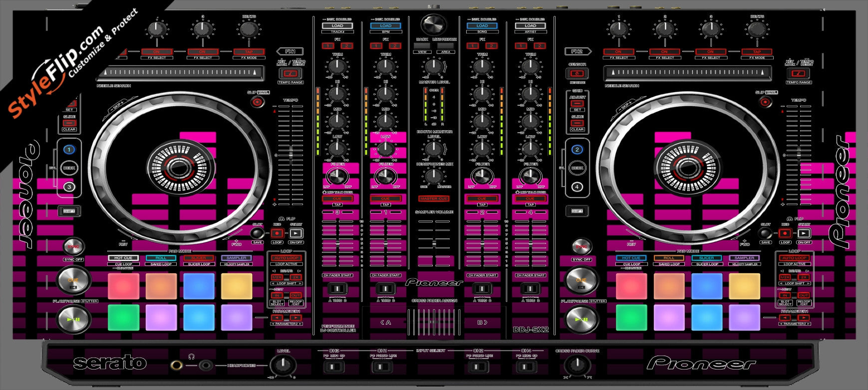This screenshot has width=868, height=390.
Task: Select right deck HOT CUE pad mode
Action: [631, 258]
